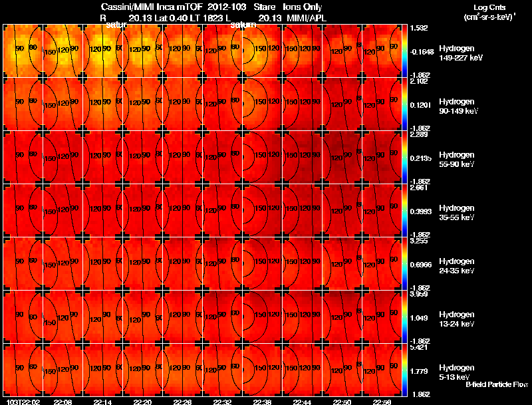
Task: Open the 5-13 keV image at 22:20
Action: point(142,370)
